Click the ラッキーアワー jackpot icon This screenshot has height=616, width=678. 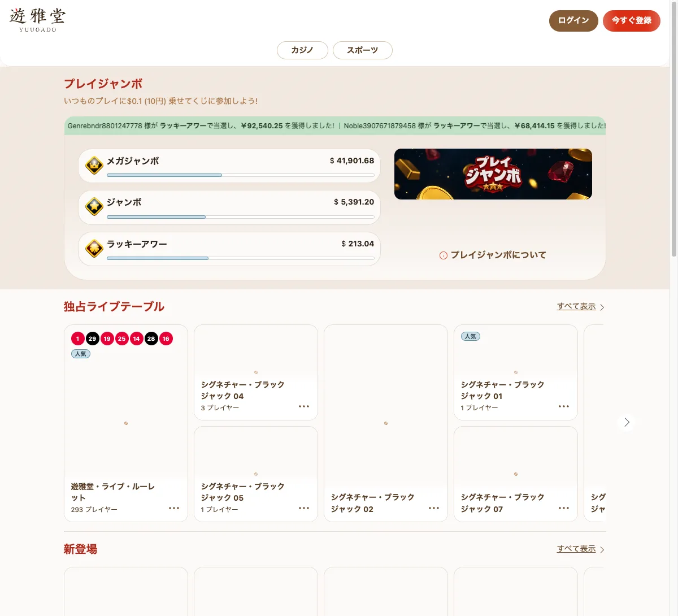click(x=94, y=248)
